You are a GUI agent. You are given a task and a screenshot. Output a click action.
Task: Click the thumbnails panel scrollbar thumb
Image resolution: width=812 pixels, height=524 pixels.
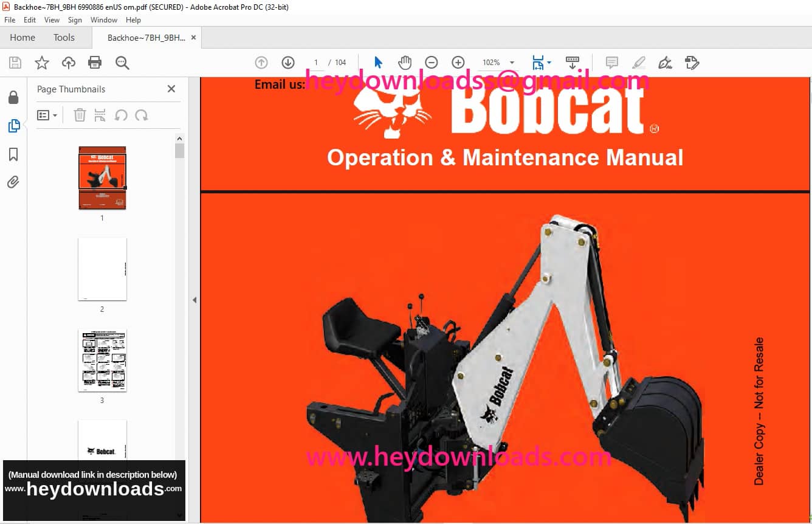point(179,151)
